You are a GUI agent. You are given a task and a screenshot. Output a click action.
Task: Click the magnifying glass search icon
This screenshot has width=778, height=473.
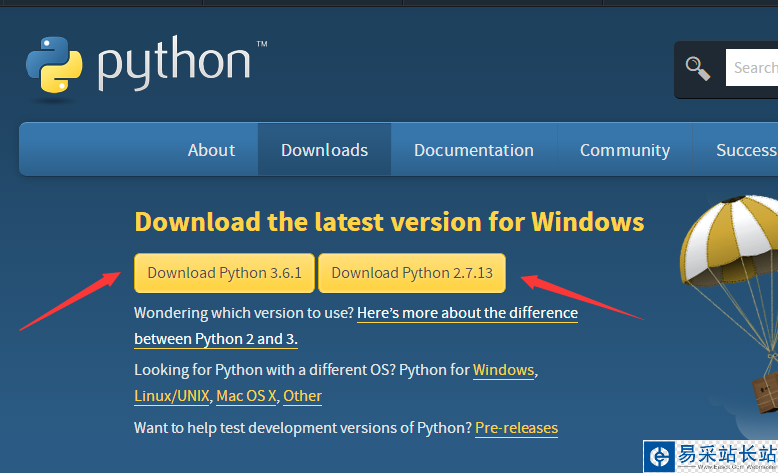coord(697,68)
